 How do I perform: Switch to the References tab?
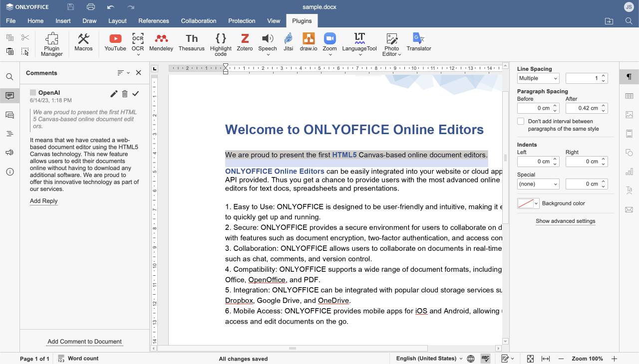(x=154, y=21)
